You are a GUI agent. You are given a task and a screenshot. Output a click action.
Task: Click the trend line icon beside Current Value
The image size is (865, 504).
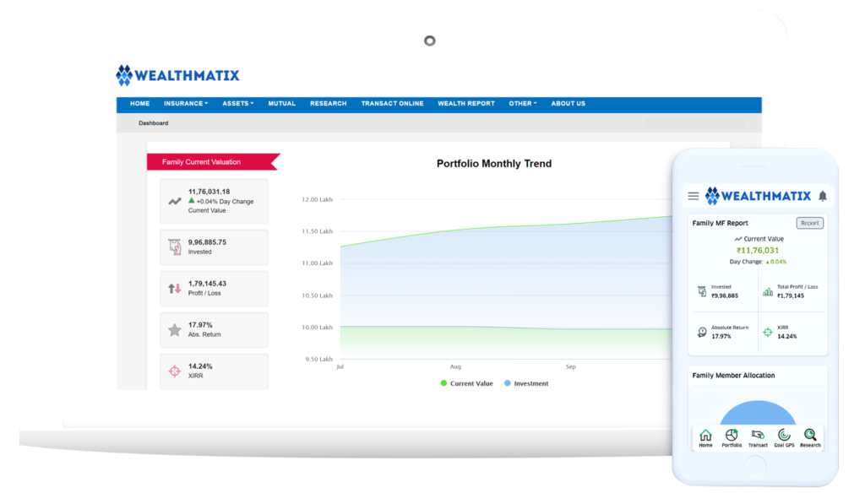click(x=175, y=201)
